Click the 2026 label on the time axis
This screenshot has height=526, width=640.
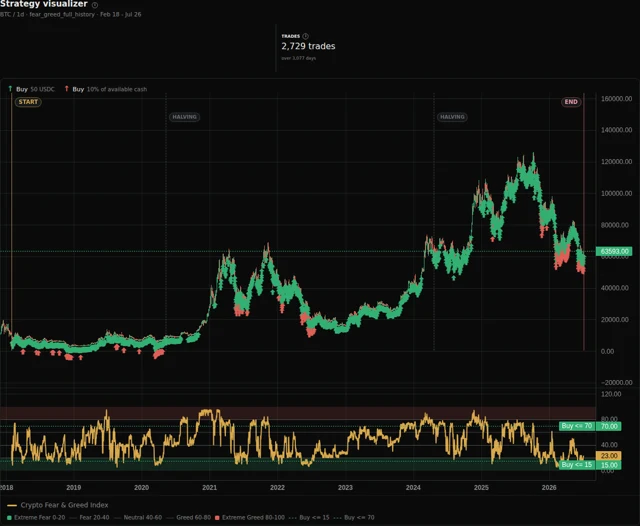(549, 487)
